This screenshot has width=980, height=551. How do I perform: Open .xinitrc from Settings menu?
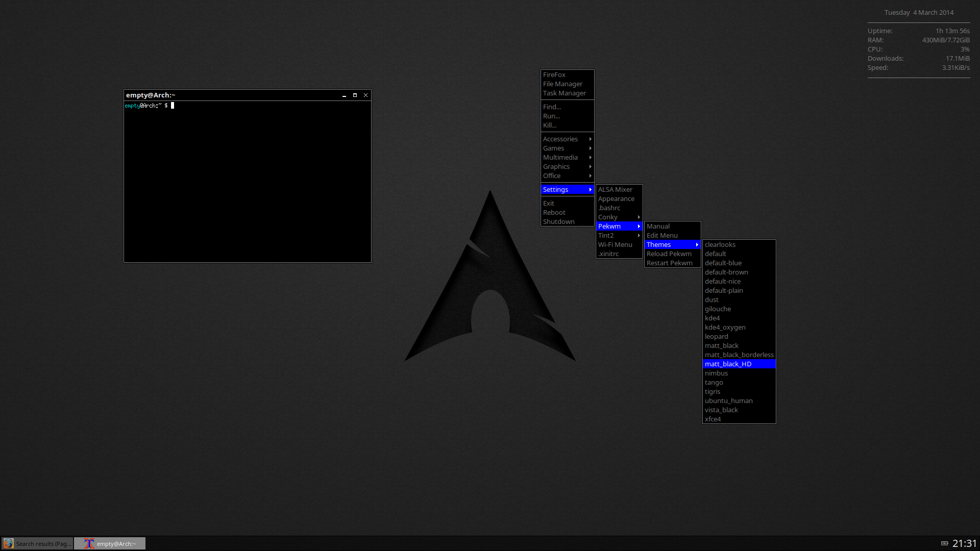point(619,254)
